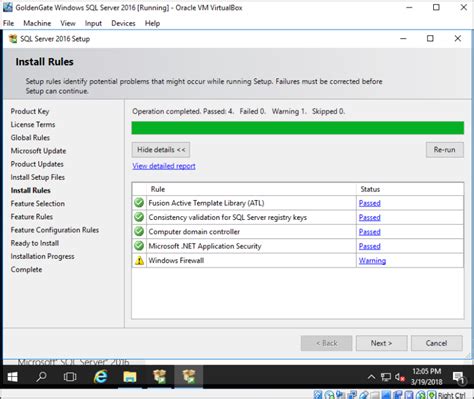
Task: Open the Action Center notification icon
Action: point(459,377)
